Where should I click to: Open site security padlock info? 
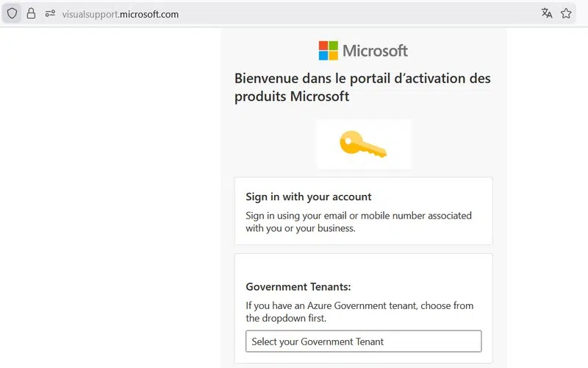pos(31,13)
